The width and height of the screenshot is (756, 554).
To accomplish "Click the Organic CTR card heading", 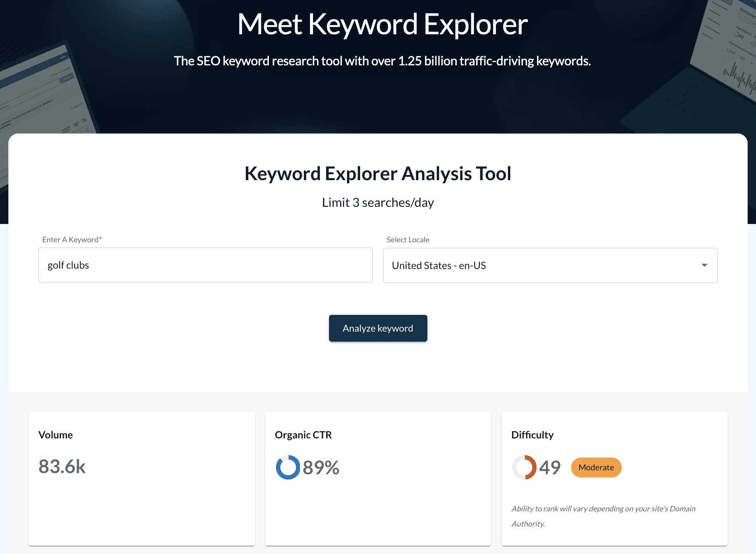I will (x=303, y=435).
